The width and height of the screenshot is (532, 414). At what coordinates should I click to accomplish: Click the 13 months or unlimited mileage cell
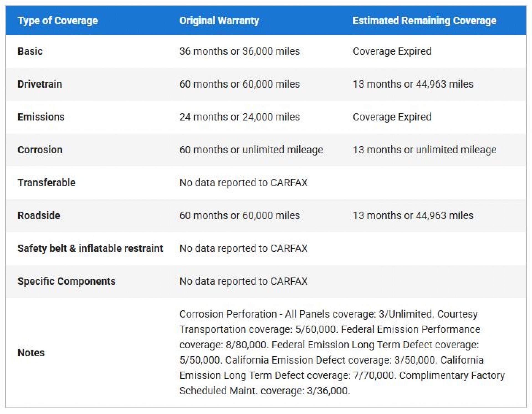tap(424, 150)
